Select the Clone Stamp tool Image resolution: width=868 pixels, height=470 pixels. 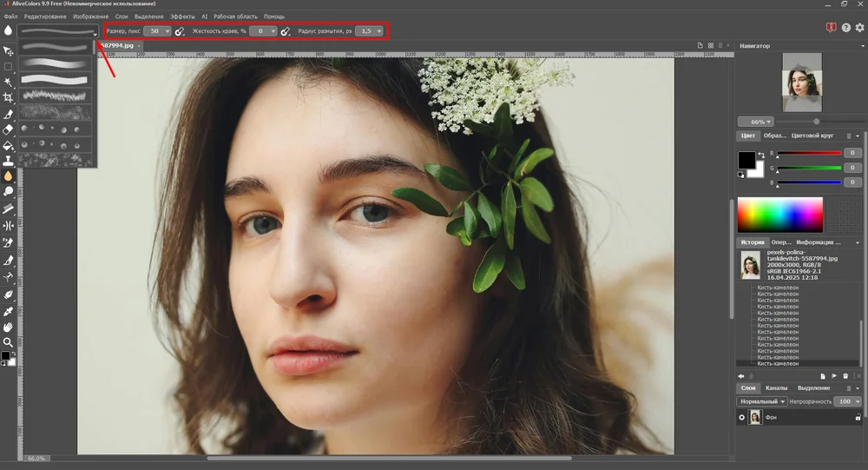[x=8, y=162]
